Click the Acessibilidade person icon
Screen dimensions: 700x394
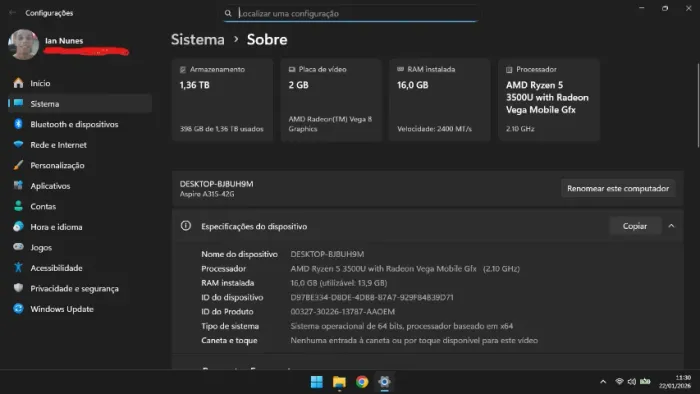(18, 268)
